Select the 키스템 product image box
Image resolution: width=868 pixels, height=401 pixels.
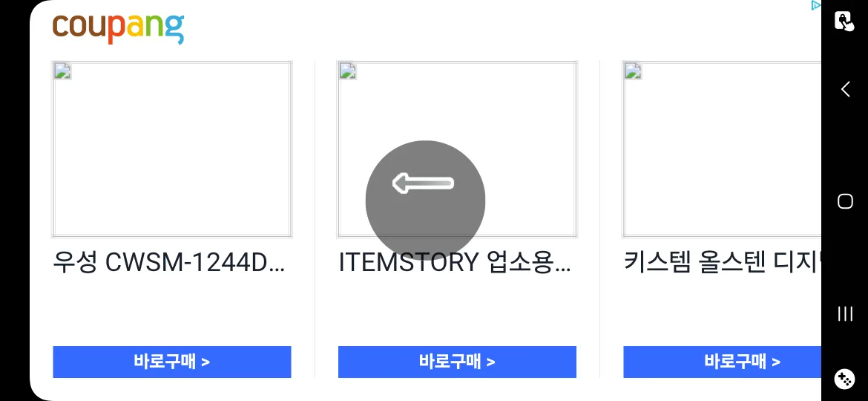coord(722,149)
